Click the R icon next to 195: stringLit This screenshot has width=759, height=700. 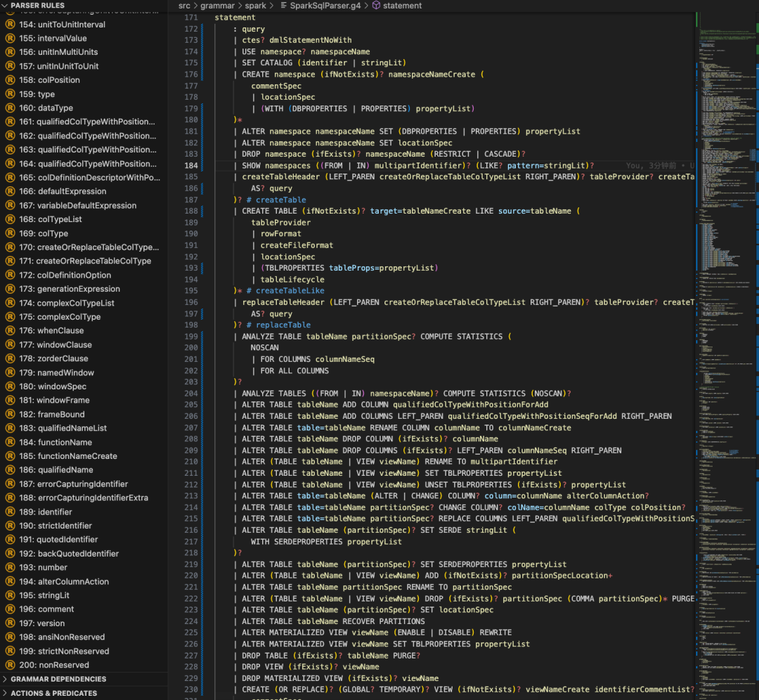pyautogui.click(x=11, y=595)
